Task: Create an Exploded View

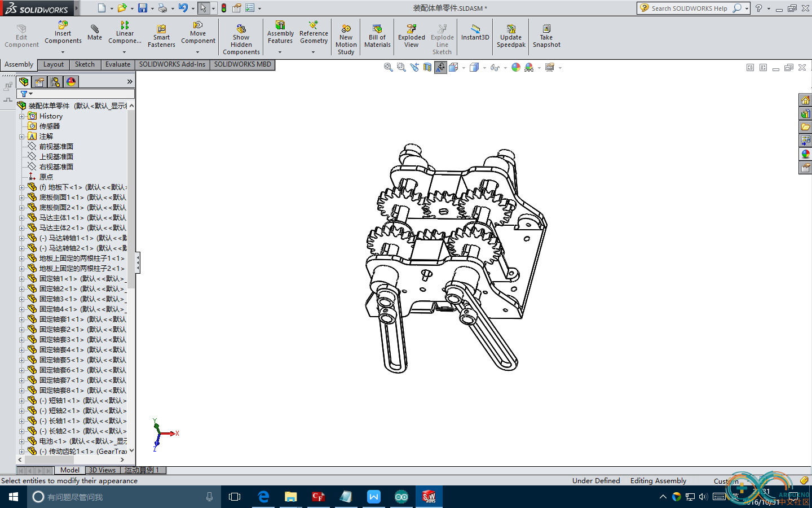Action: point(412,36)
